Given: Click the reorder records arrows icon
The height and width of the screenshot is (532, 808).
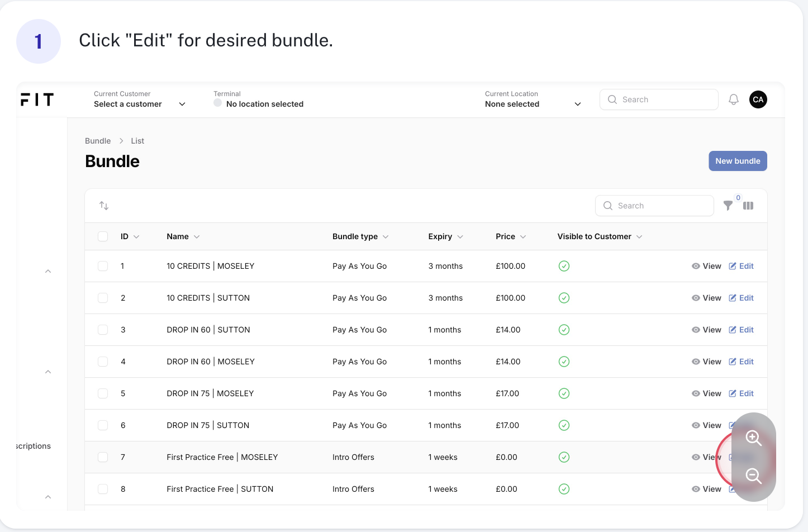Looking at the screenshot, I should click(104, 206).
